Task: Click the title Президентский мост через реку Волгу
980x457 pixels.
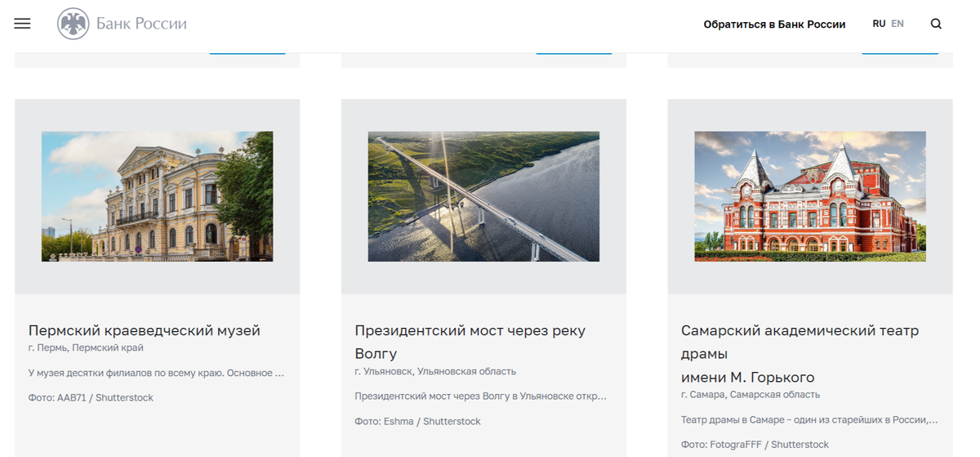Action: tap(470, 342)
